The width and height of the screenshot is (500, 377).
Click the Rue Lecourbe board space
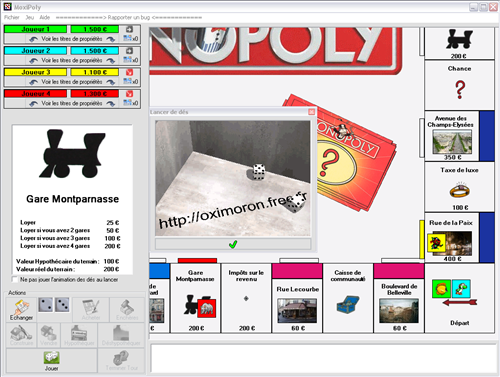(x=297, y=298)
